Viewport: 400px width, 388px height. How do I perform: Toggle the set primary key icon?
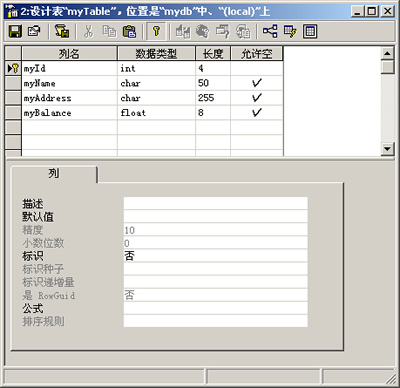point(156,32)
